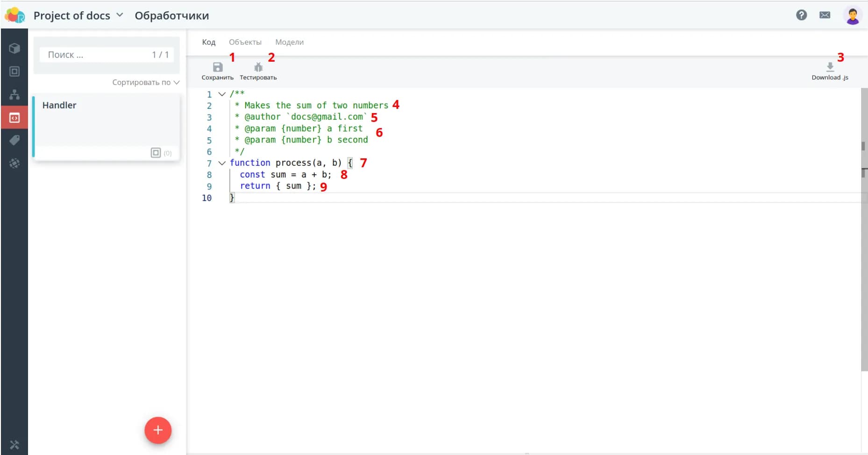Collapse the comment block at line 1
This screenshot has height=455, width=868.
point(222,94)
